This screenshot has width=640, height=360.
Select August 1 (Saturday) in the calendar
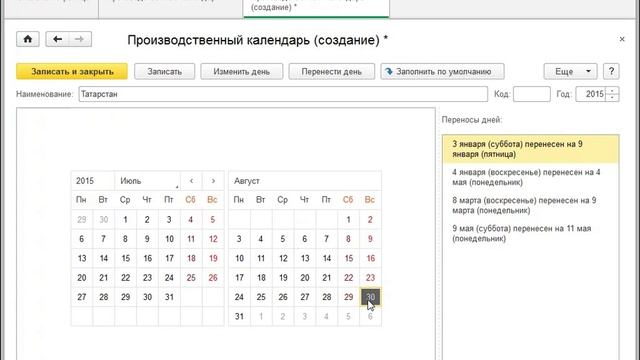(x=348, y=220)
